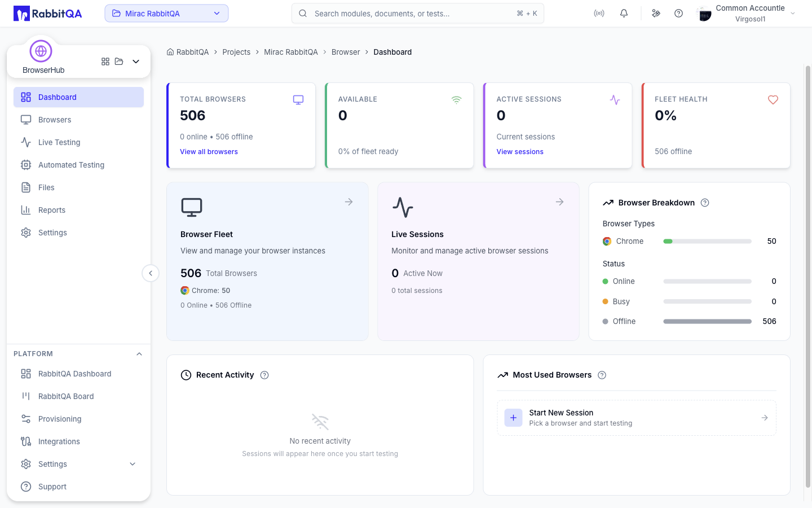Open Reports in the sidebar
Viewport: 812px width, 508px height.
[x=78, y=210]
